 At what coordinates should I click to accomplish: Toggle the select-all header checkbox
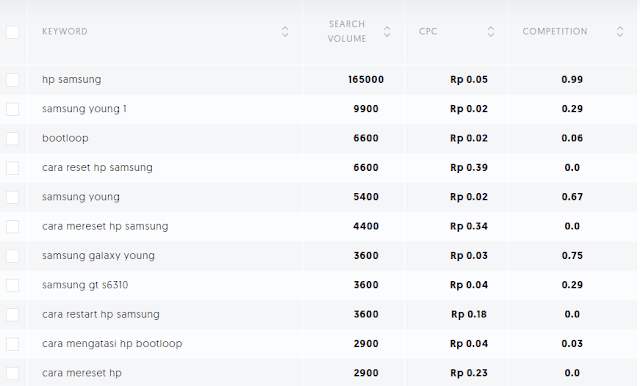13,32
